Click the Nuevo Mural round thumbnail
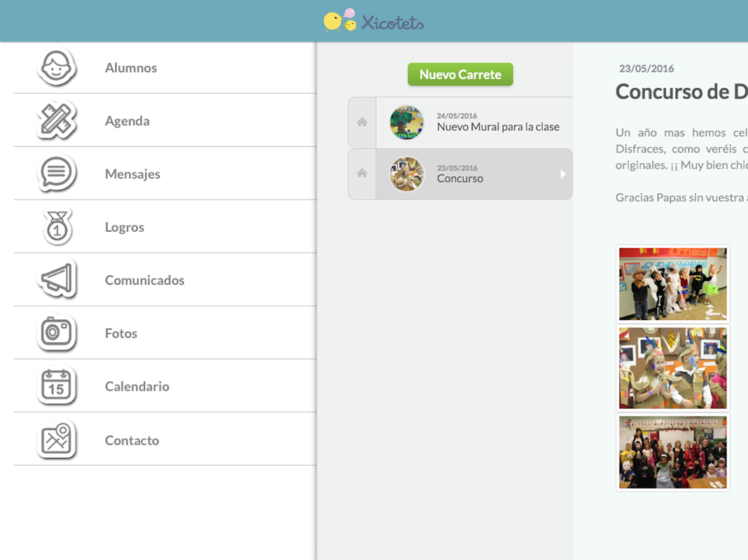Viewport: 748px width, 560px height. [406, 122]
